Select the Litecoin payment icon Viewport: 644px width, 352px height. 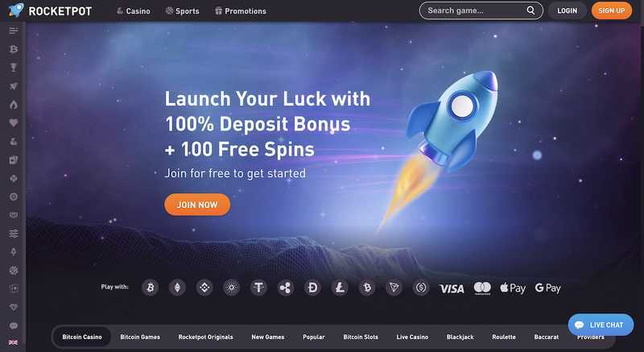coord(340,288)
